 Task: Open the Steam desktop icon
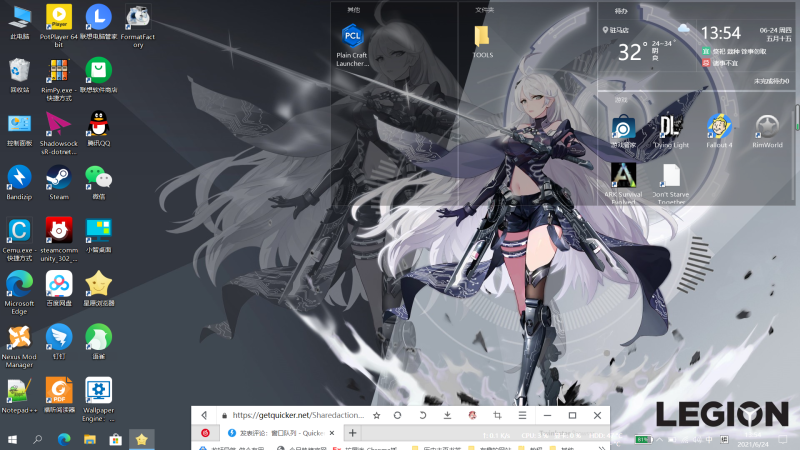59,183
